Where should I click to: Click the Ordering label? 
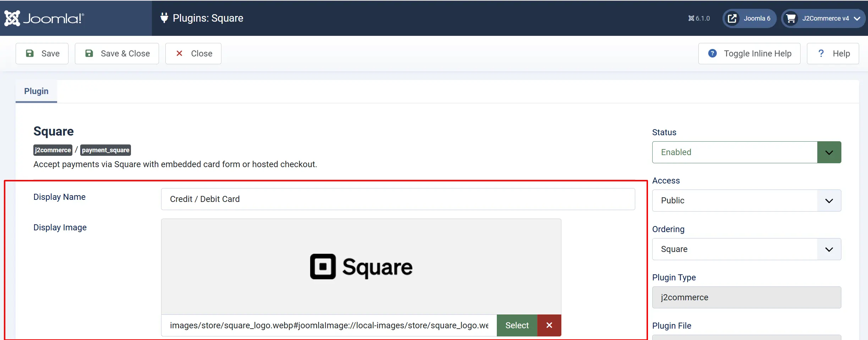pyautogui.click(x=668, y=229)
